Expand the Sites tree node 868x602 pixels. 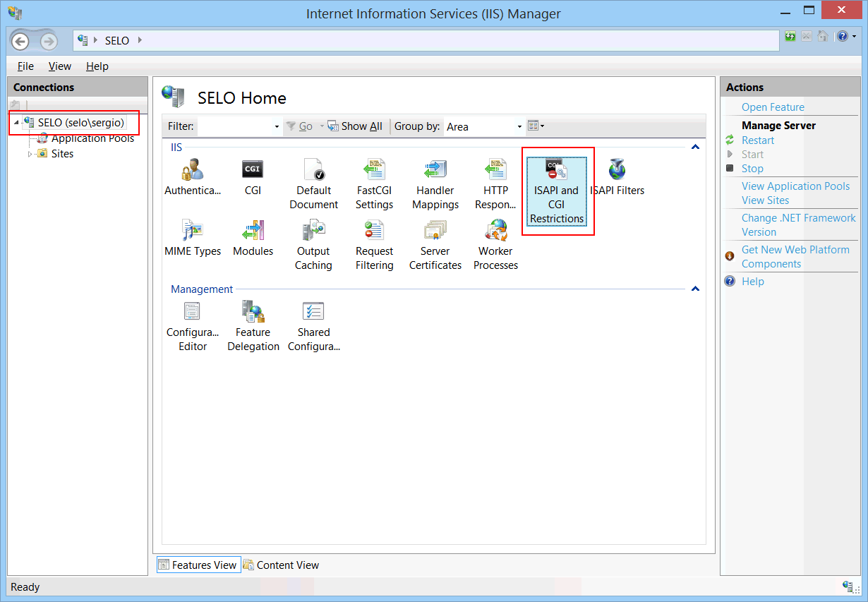[x=30, y=154]
